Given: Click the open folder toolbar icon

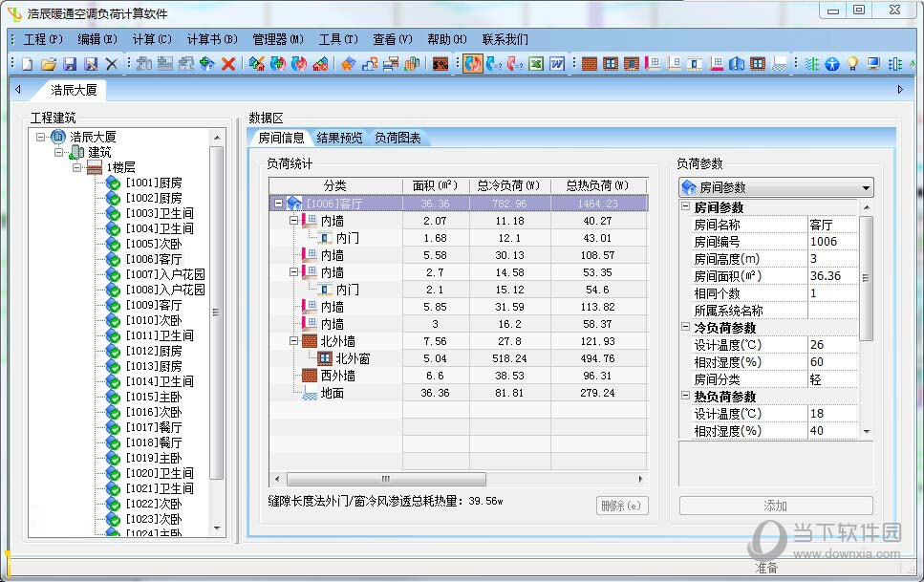Looking at the screenshot, I should [49, 64].
